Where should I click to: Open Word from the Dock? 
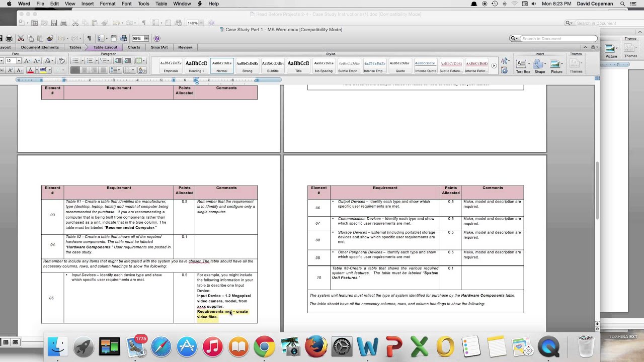[367, 346]
